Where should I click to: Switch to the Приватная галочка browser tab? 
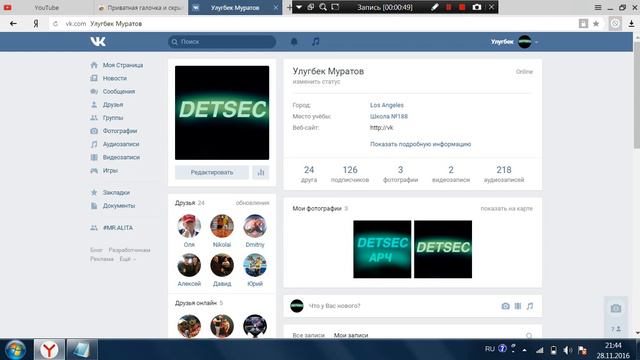pos(141,7)
